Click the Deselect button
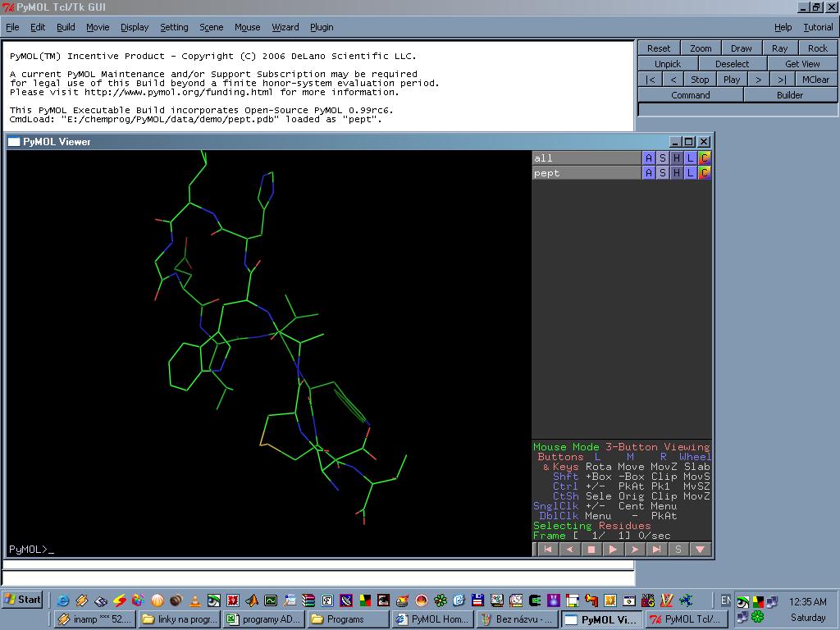This screenshot has height=630, width=840. [733, 64]
